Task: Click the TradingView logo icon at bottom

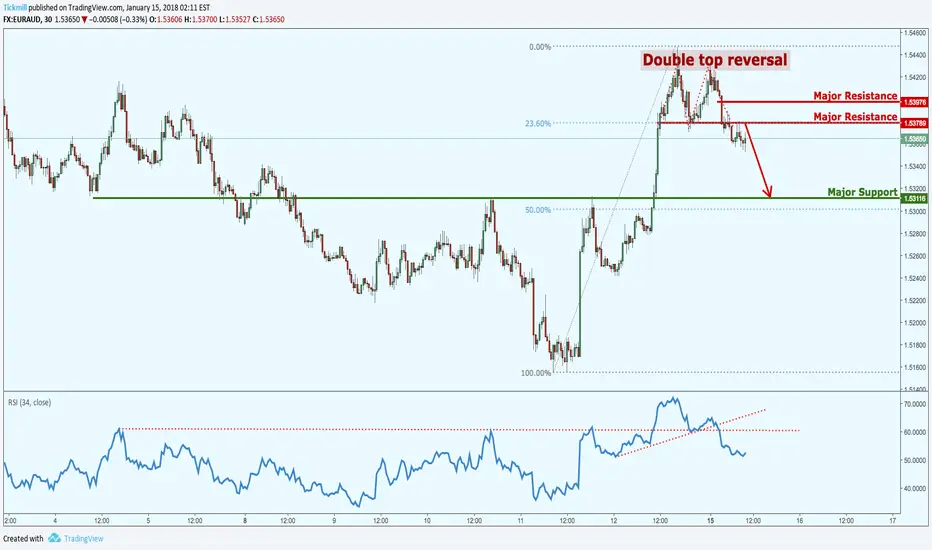Action: pyautogui.click(x=54, y=538)
